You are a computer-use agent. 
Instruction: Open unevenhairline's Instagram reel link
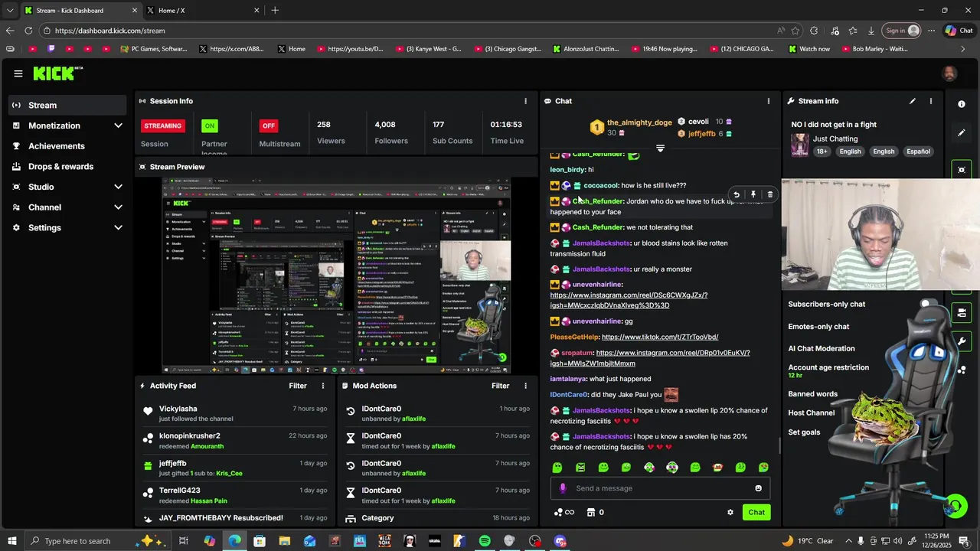click(x=629, y=300)
